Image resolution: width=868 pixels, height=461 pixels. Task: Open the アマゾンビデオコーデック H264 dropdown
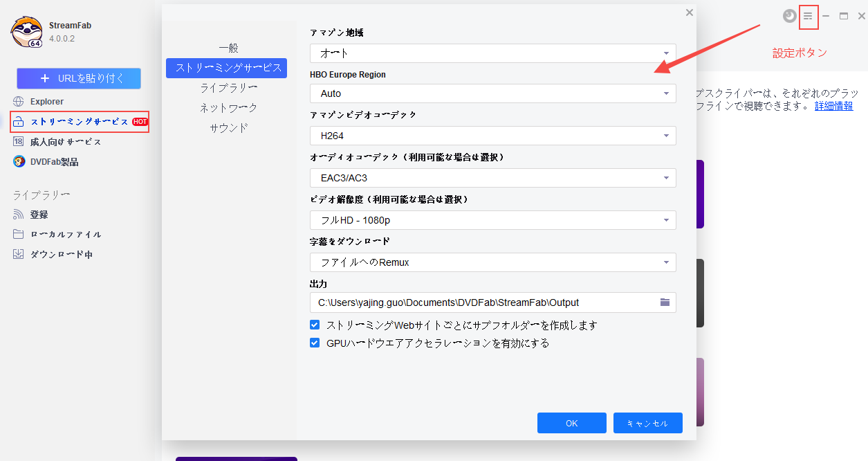click(x=493, y=136)
